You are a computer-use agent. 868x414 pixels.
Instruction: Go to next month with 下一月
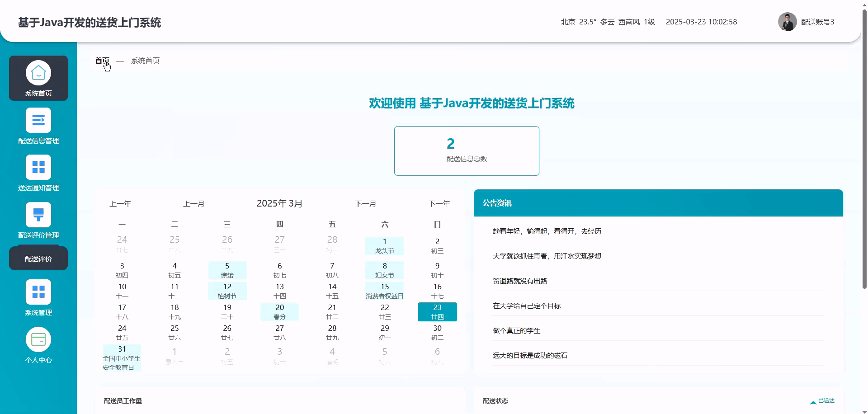pos(365,204)
